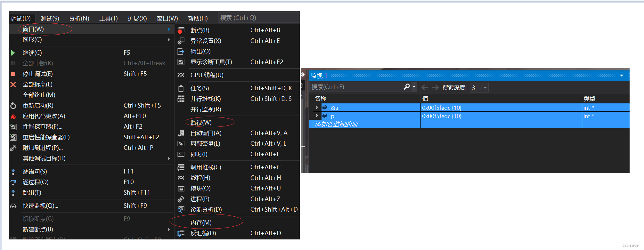Click the Attach to Process gear icon

[x=13, y=148]
